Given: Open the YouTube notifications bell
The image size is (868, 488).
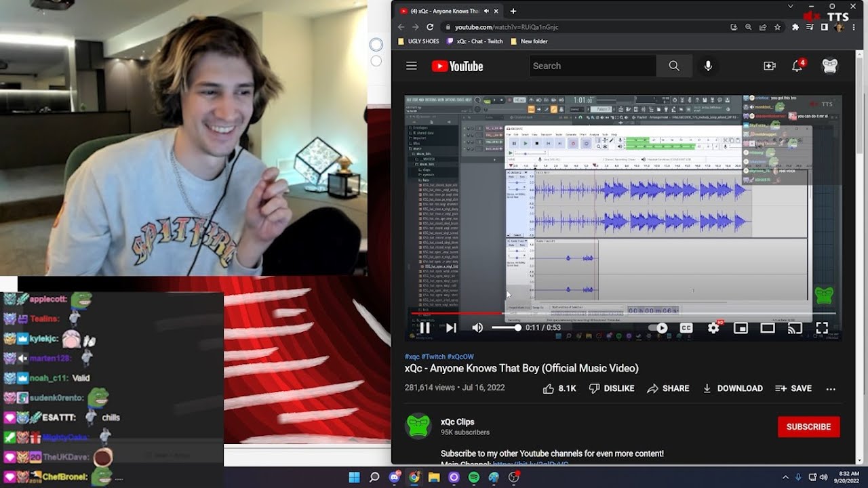Looking at the screenshot, I should point(797,66).
